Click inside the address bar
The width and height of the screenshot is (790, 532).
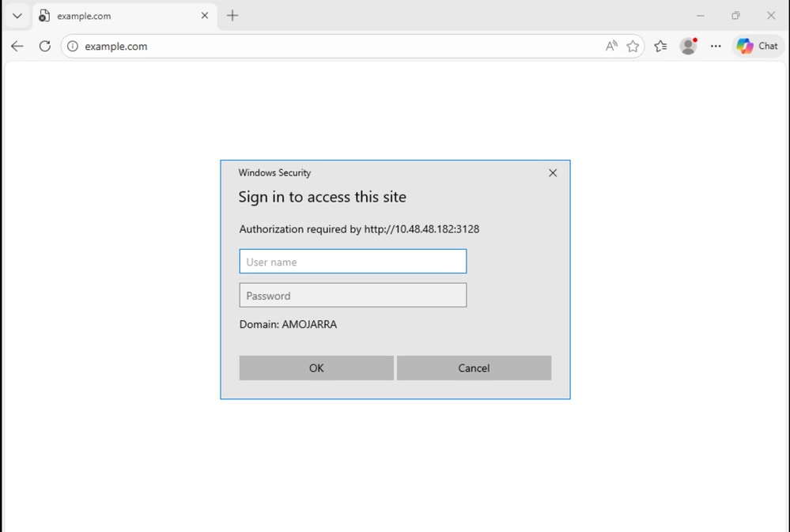[237, 46]
